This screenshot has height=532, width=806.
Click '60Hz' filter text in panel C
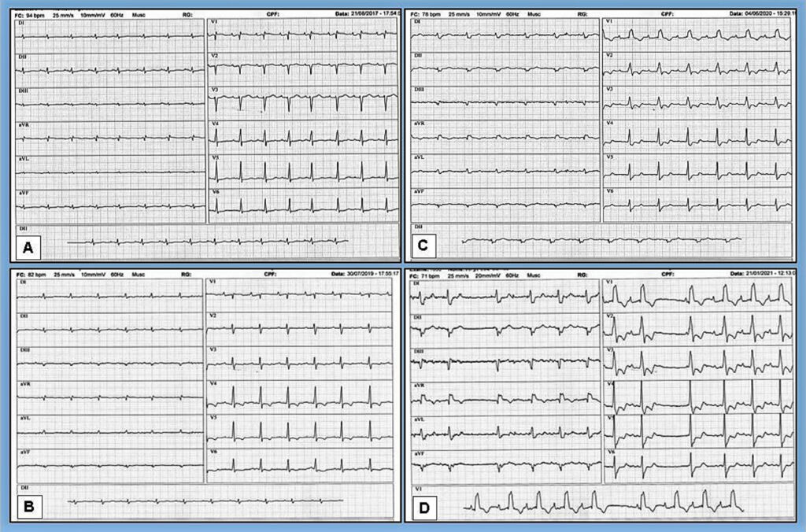512,14
